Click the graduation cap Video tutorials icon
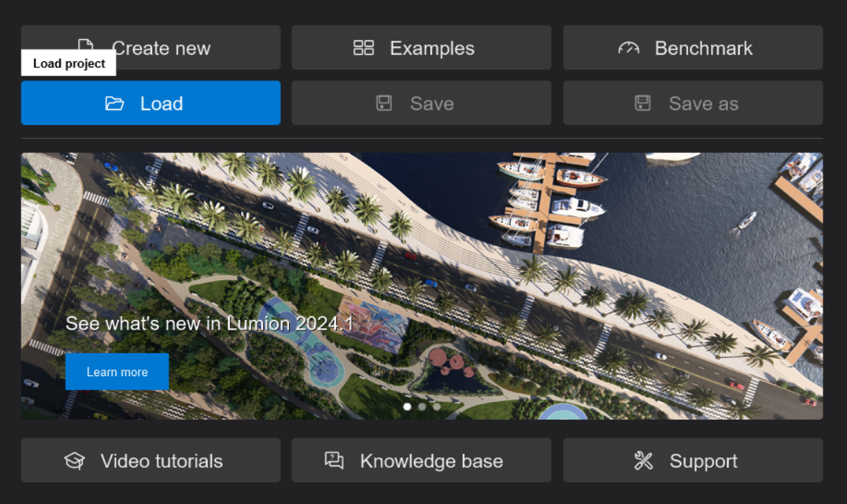847x504 pixels. coord(75,461)
